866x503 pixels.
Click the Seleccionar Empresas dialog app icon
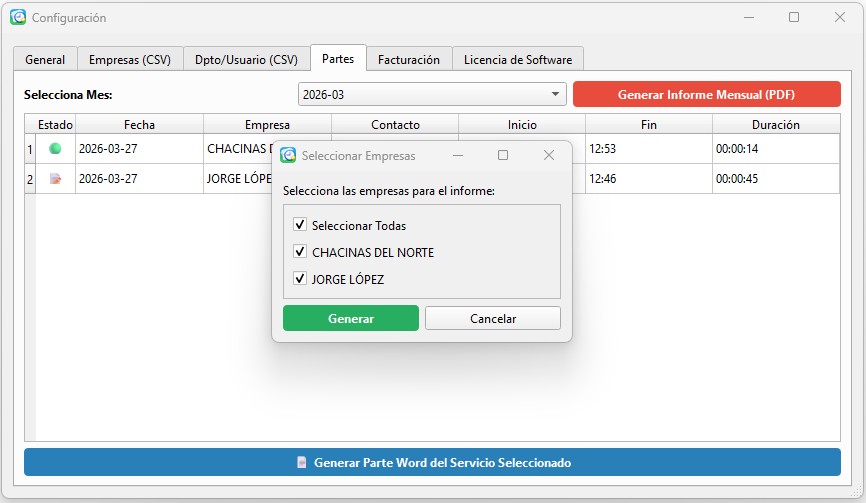pyautogui.click(x=288, y=156)
